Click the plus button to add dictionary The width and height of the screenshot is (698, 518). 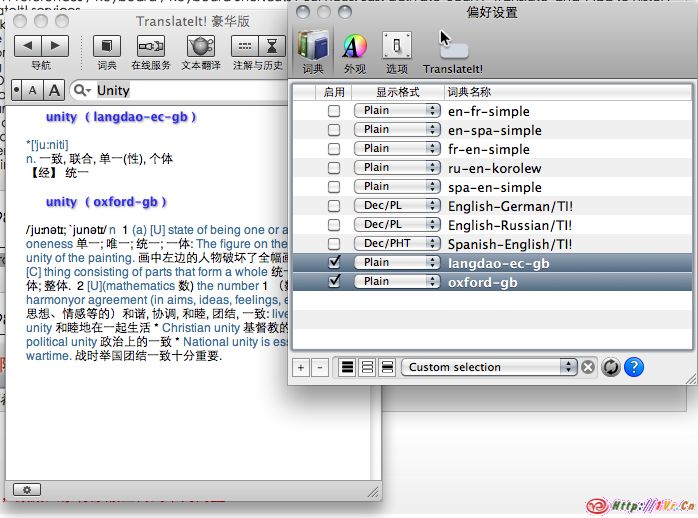(301, 367)
